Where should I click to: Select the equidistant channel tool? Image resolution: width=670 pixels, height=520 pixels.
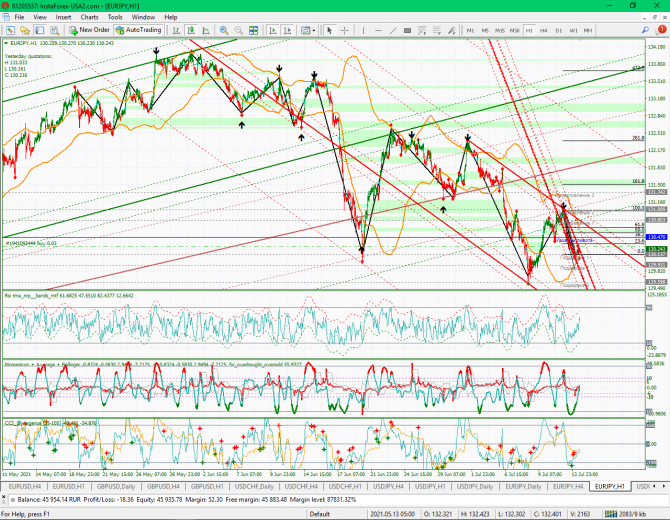(422, 30)
